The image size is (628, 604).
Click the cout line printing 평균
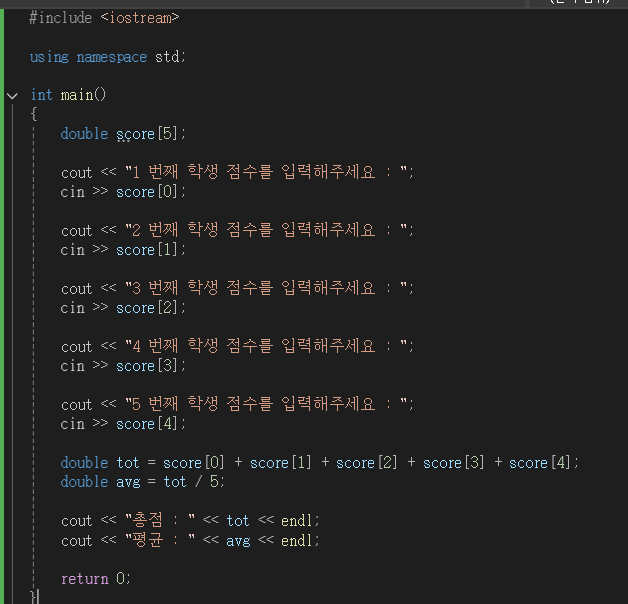(190, 540)
